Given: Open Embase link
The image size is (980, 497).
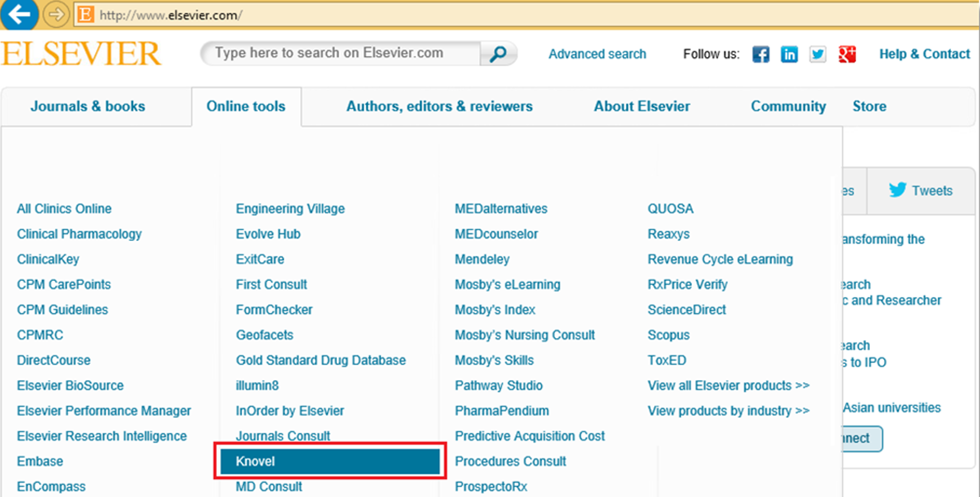Looking at the screenshot, I should [40, 461].
